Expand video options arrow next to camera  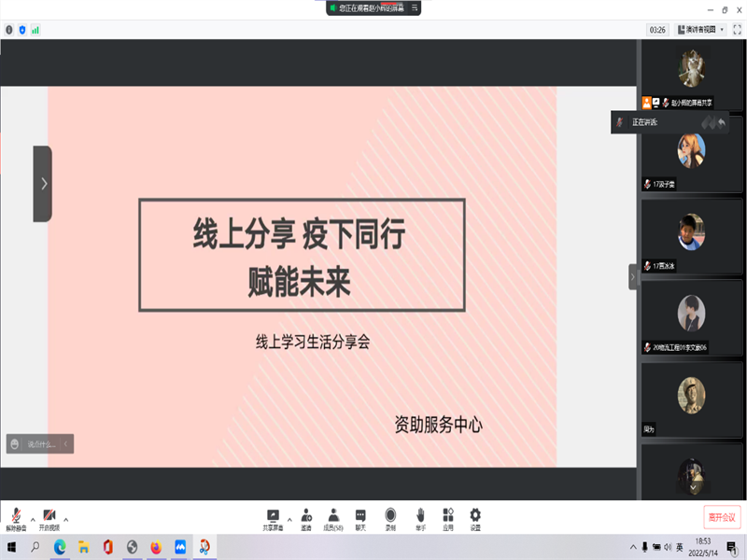coord(65,519)
